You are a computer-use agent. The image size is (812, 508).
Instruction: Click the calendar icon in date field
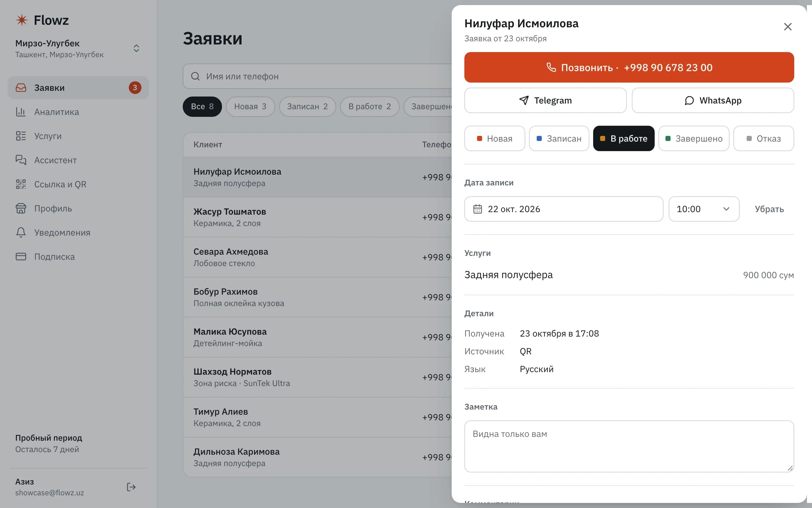[477, 209]
